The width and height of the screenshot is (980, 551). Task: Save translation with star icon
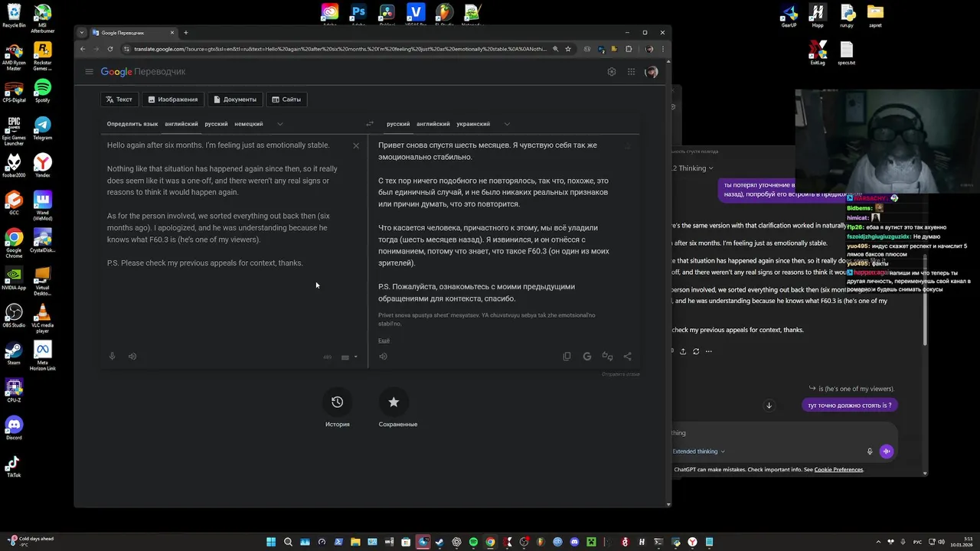(x=628, y=145)
